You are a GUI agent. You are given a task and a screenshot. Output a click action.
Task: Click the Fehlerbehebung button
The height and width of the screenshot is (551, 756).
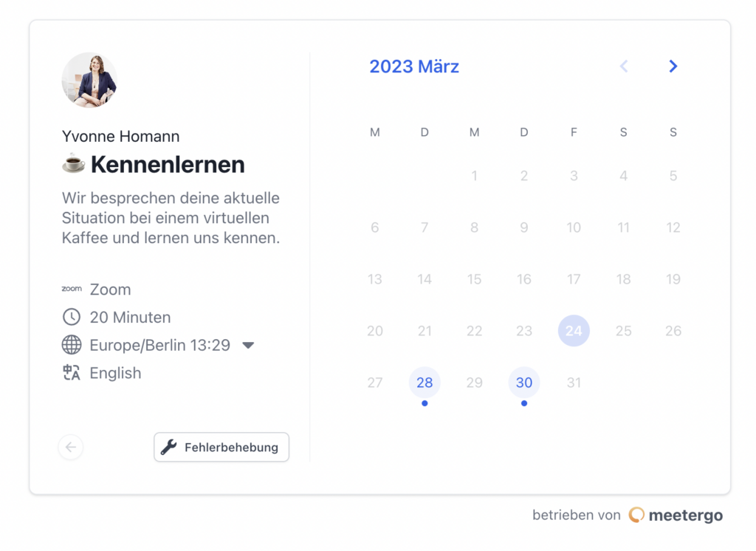tap(221, 447)
